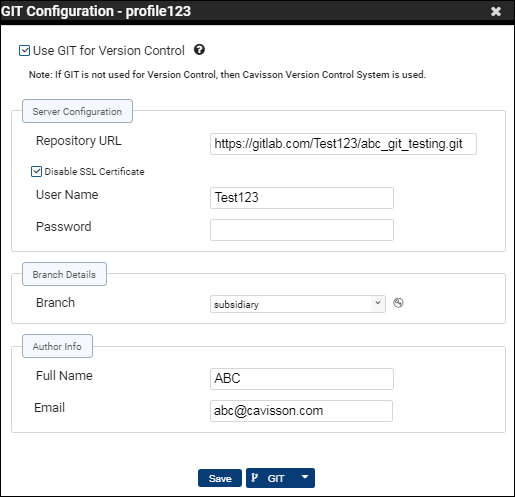Viewport: 515px width, 497px height.
Task: Click the GIT button label
Action: pos(276,478)
